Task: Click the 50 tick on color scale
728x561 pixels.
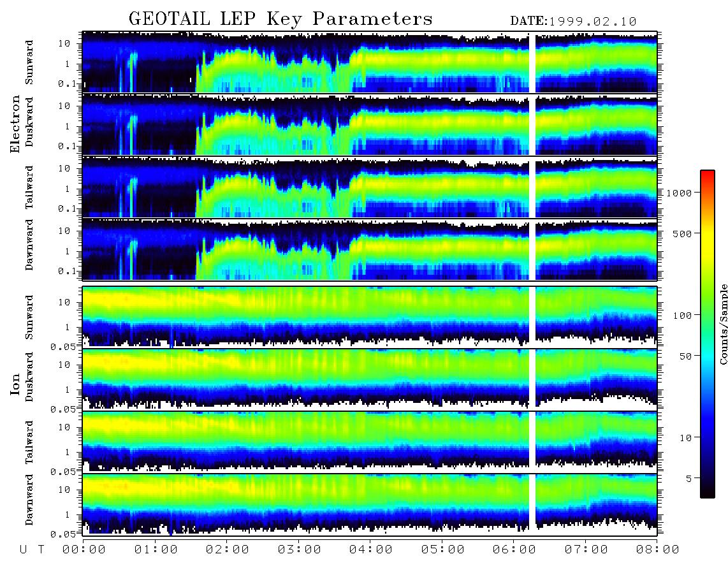Action: tap(685, 356)
